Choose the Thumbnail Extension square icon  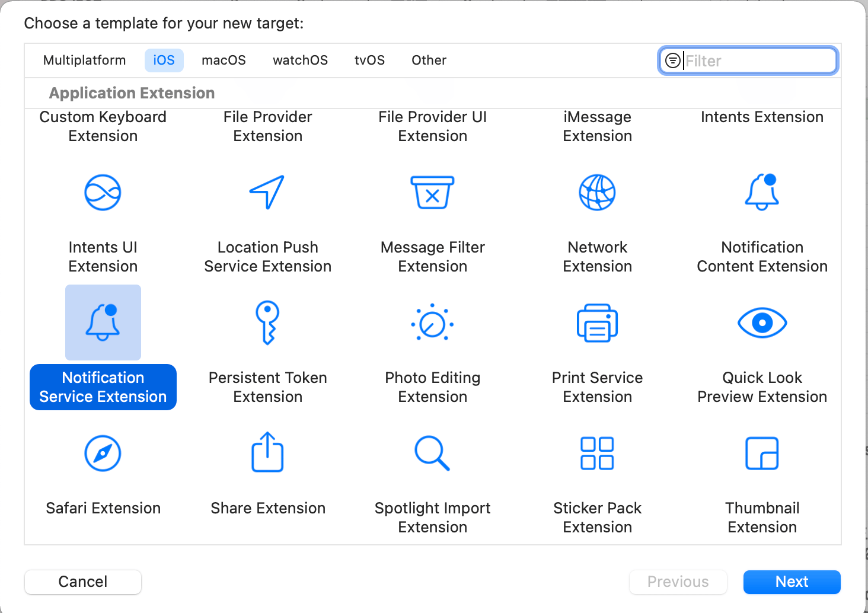[x=762, y=454]
